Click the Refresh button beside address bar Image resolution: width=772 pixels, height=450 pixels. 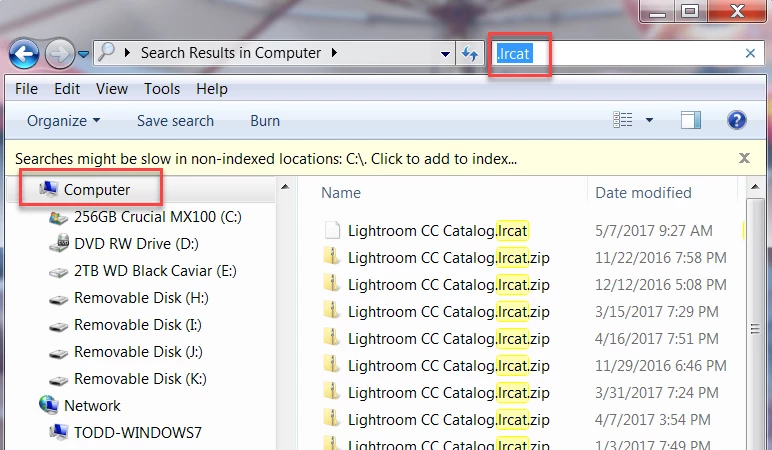tap(470, 53)
